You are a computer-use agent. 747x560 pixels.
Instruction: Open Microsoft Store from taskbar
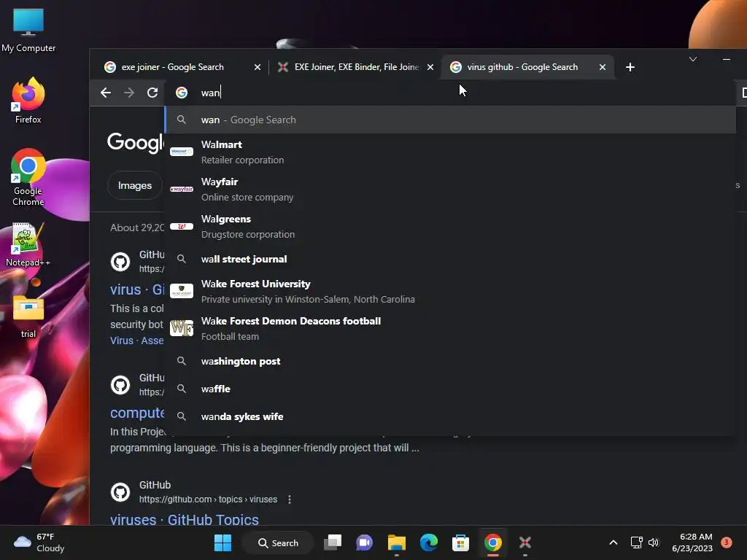[x=461, y=542]
